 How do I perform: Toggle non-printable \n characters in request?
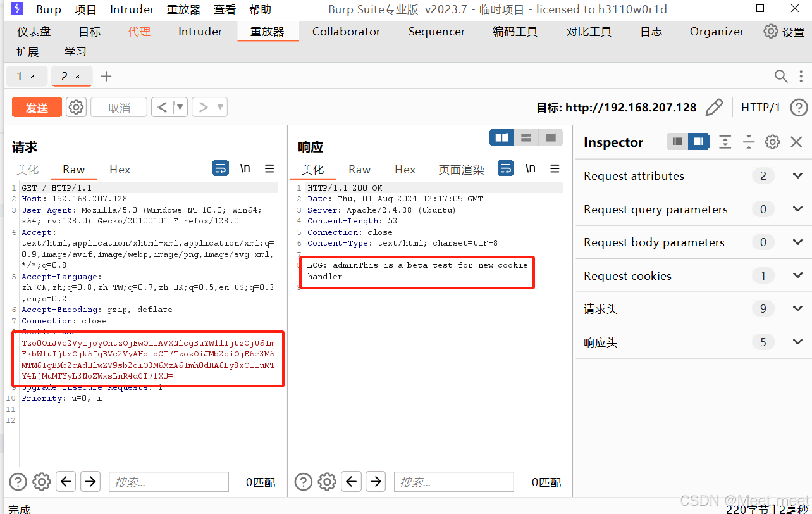[245, 168]
